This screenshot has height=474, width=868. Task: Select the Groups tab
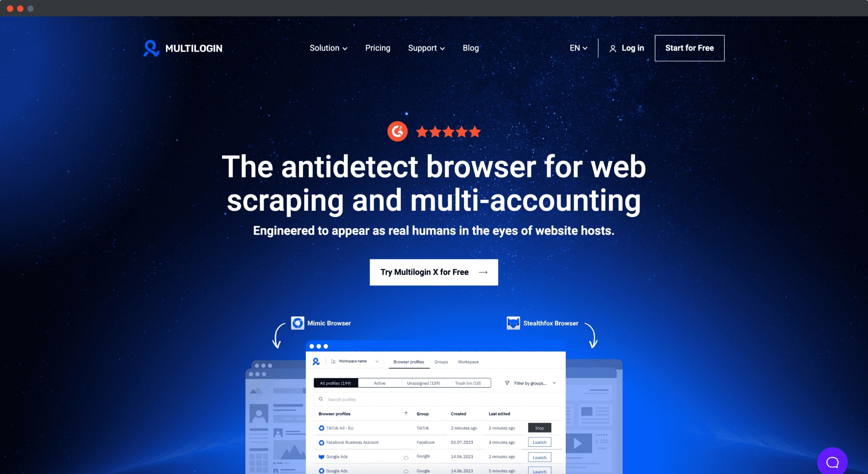[x=441, y=362]
